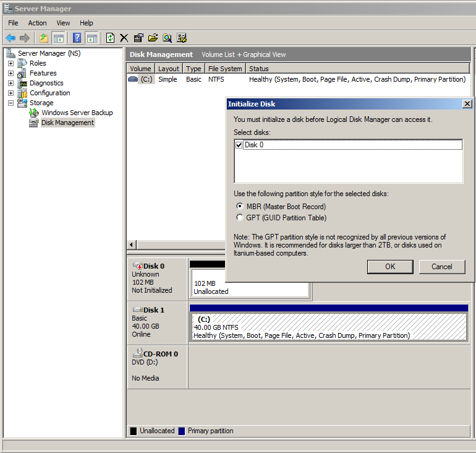The image size is (476, 453).
Task: Open the View menu
Action: click(x=63, y=23)
